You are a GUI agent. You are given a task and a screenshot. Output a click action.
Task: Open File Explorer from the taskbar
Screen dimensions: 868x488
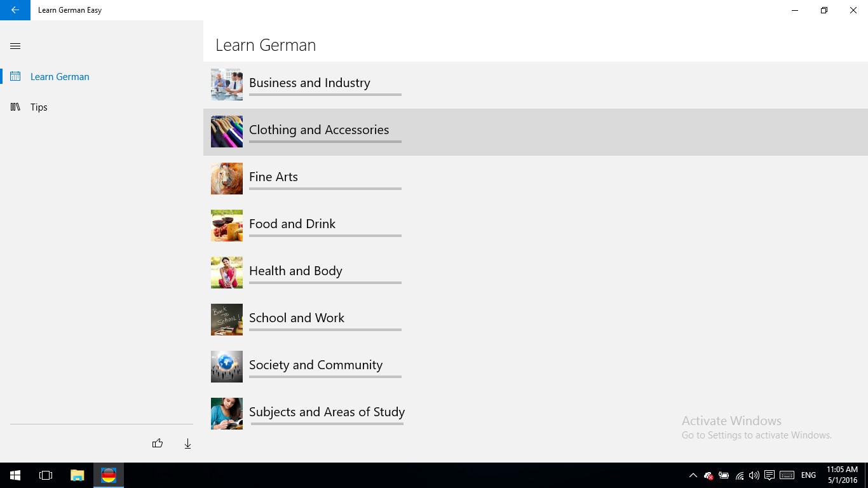[77, 475]
